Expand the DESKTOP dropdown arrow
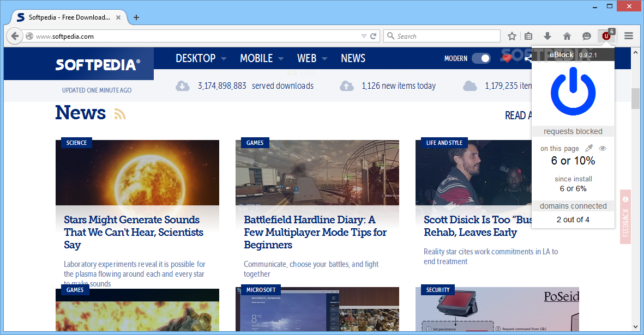 [224, 59]
